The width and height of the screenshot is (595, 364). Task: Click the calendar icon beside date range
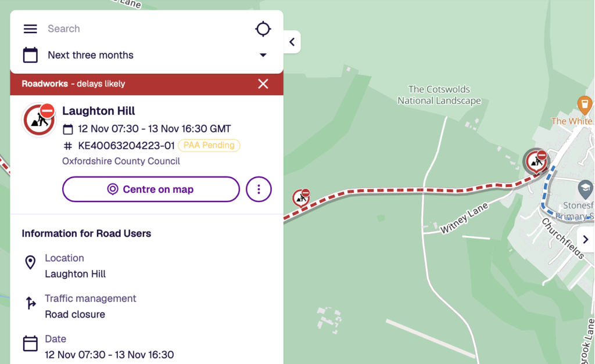click(x=30, y=55)
